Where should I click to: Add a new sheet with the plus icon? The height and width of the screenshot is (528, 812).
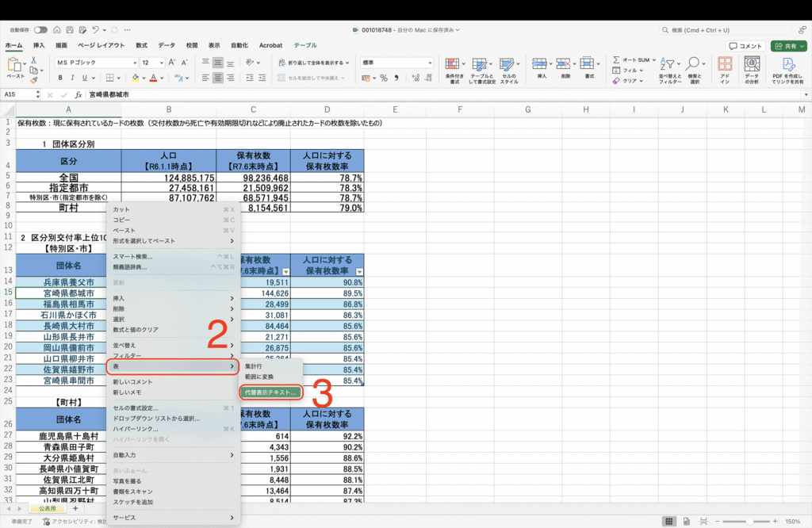(x=75, y=508)
